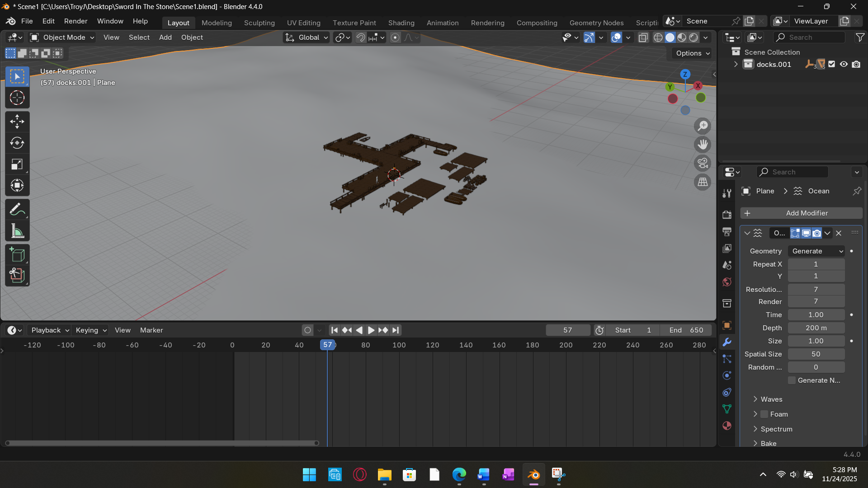
Task: Remove the Ocean modifier with X
Action: [x=839, y=233]
